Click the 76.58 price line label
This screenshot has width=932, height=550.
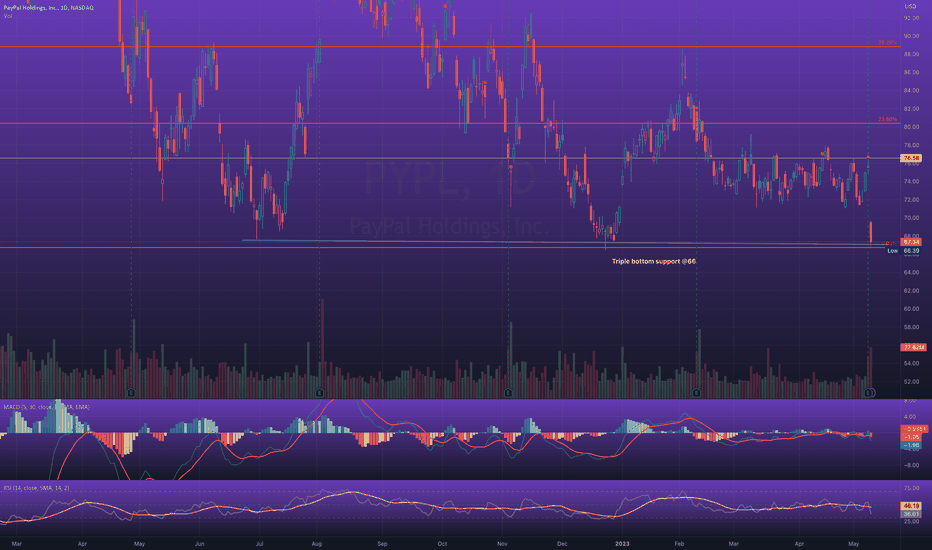click(912, 158)
